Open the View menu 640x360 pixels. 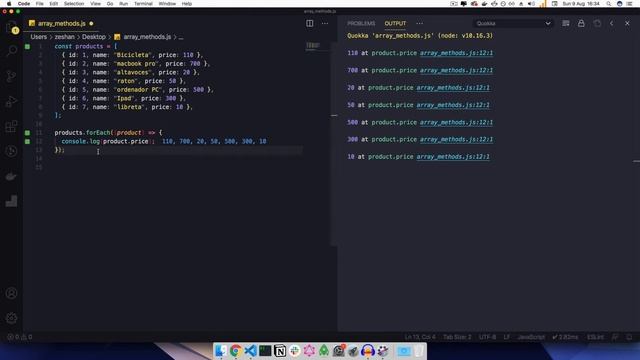(96, 4)
